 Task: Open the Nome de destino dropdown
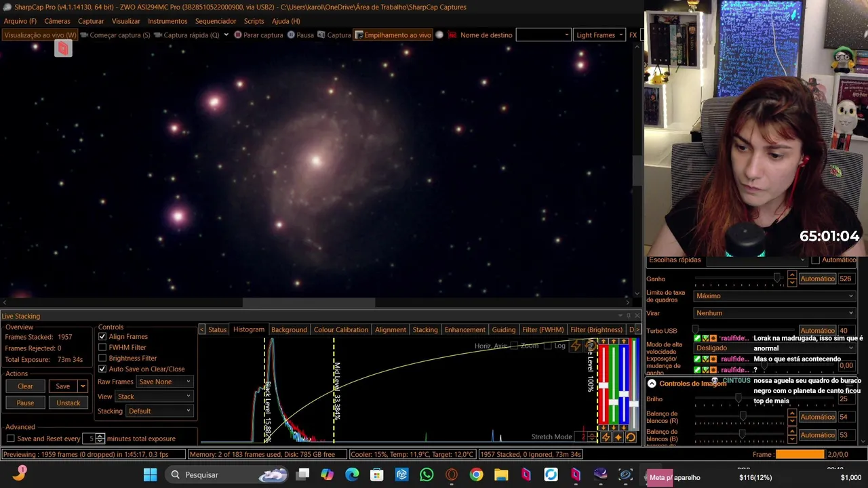coord(543,35)
